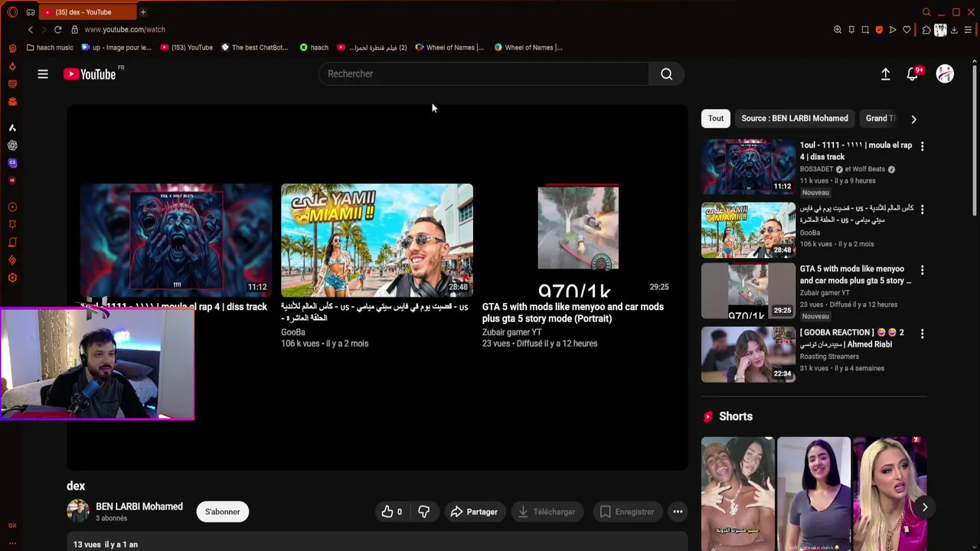The width and height of the screenshot is (980, 551).
Task: Open the YouTube guide hamburger menu
Action: point(43,74)
